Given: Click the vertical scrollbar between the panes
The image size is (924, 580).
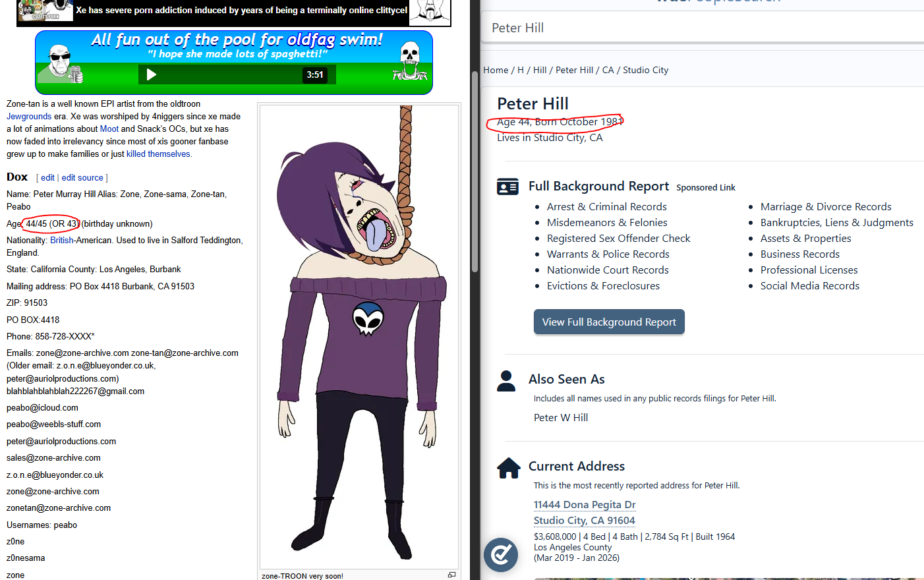Looking at the screenshot, I should (475, 171).
